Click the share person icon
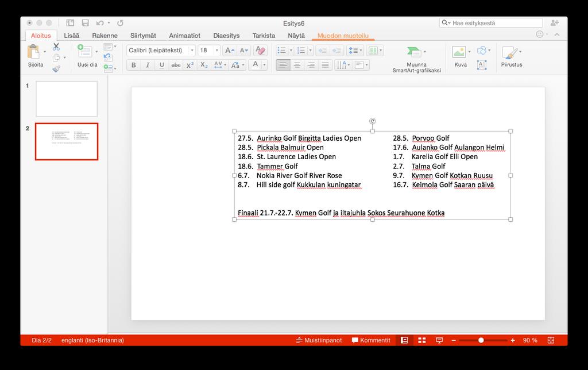The width and height of the screenshot is (588, 370). click(555, 23)
